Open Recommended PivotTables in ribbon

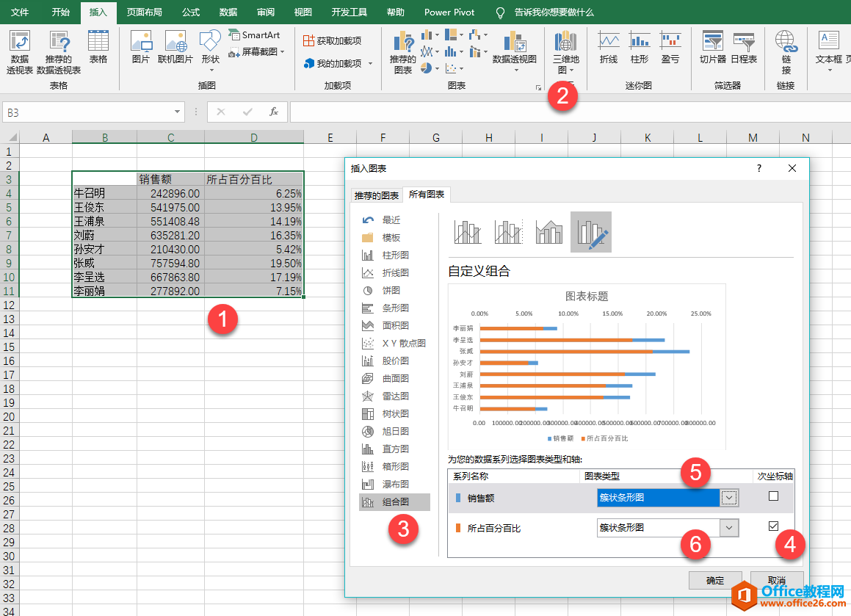pos(59,52)
